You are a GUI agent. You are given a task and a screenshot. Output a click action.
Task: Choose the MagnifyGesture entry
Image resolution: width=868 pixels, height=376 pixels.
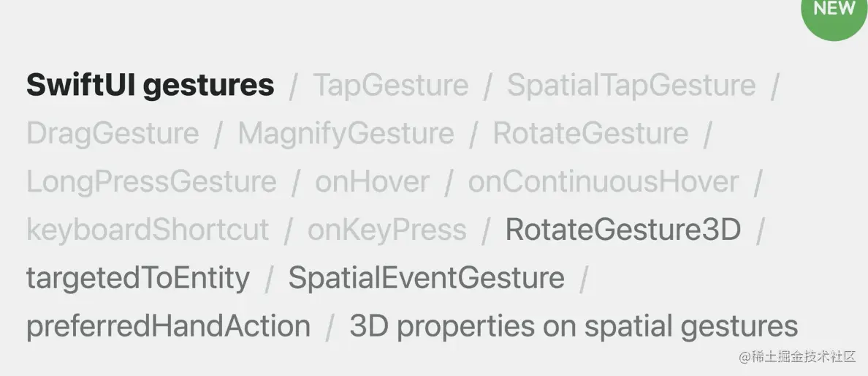(x=346, y=134)
